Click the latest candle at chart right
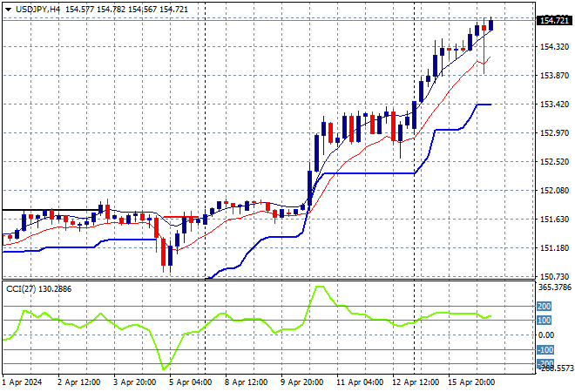 coord(491,25)
